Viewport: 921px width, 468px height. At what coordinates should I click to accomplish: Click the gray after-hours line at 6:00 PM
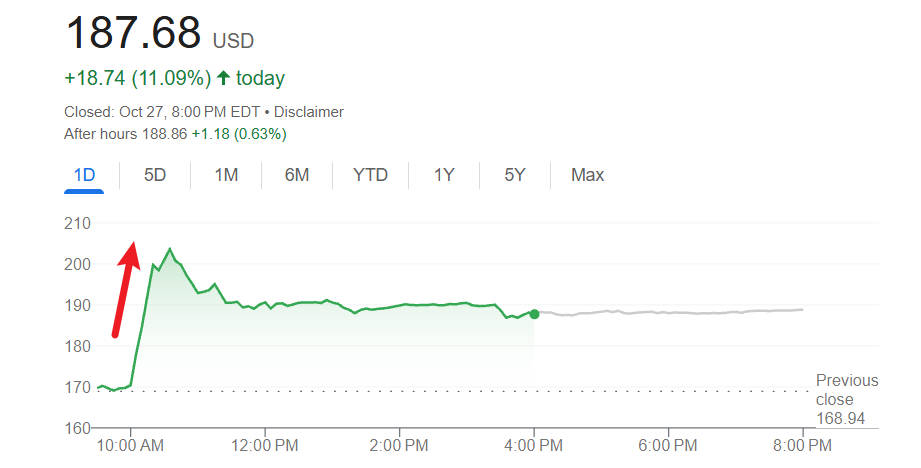[x=668, y=313]
